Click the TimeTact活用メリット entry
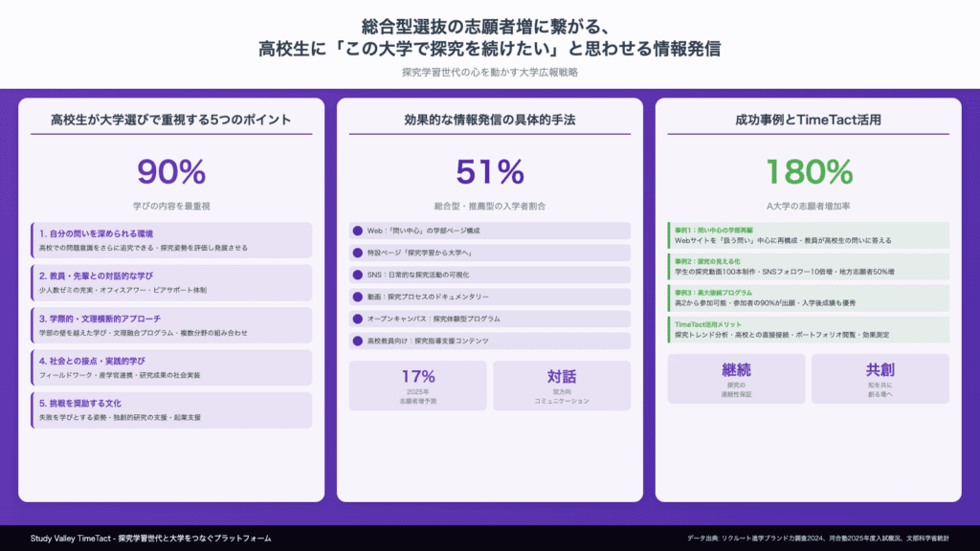 coord(808,329)
